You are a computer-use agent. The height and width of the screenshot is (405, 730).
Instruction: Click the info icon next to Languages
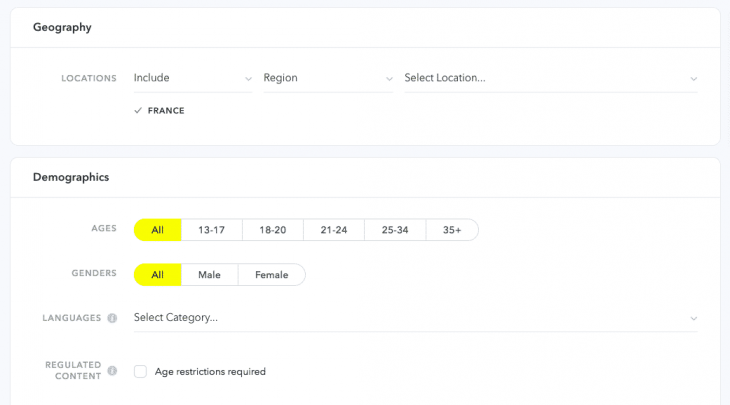(x=112, y=318)
